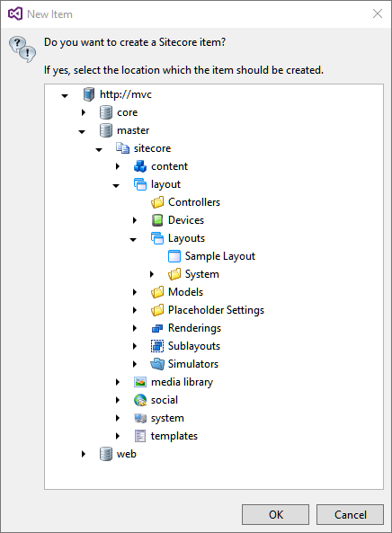392x533 pixels.
Task: Click the Visual Studio logo in title bar
Action: pyautogui.click(x=15, y=14)
